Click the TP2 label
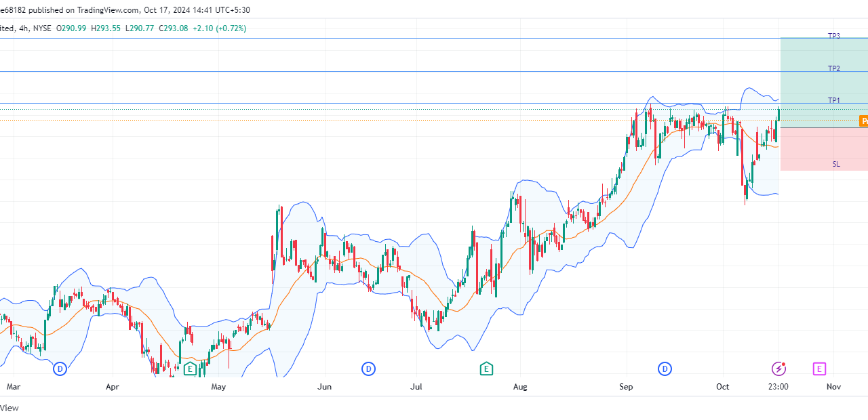This screenshot has width=868, height=420. tap(834, 69)
